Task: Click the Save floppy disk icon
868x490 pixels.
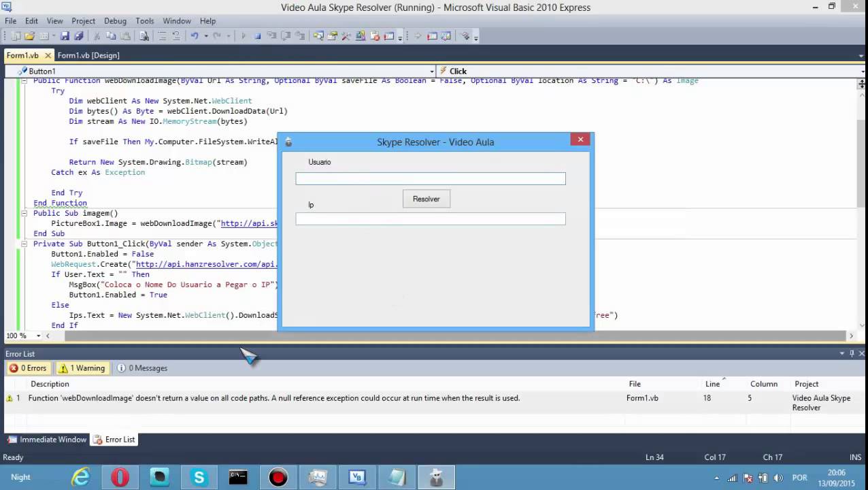Action: [65, 36]
